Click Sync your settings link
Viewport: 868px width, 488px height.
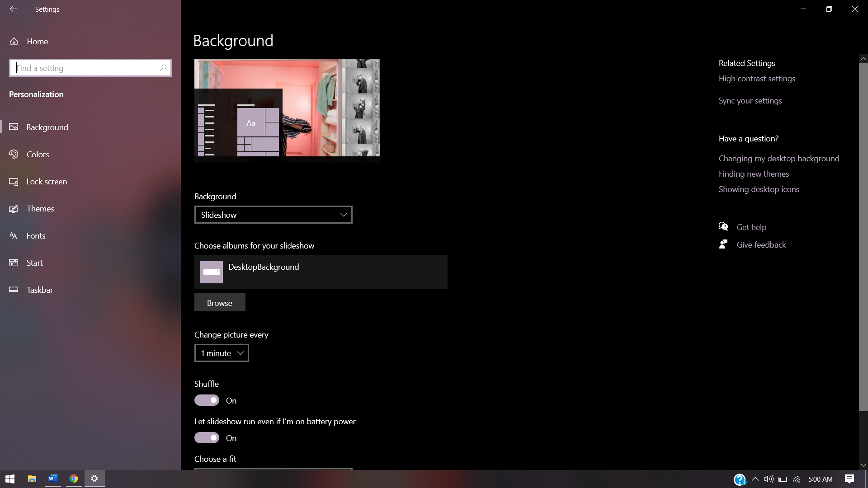(750, 100)
